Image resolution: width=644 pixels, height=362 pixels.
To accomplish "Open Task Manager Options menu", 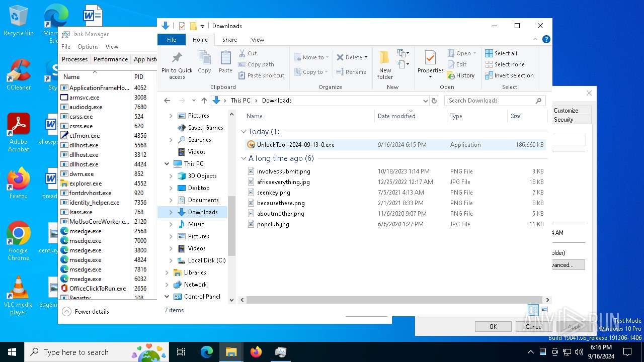I will pyautogui.click(x=88, y=47).
